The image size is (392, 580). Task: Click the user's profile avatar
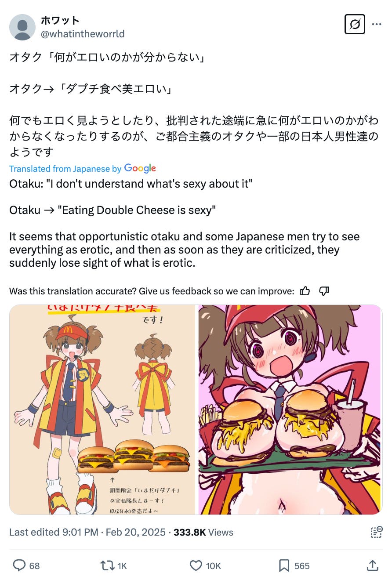point(22,27)
